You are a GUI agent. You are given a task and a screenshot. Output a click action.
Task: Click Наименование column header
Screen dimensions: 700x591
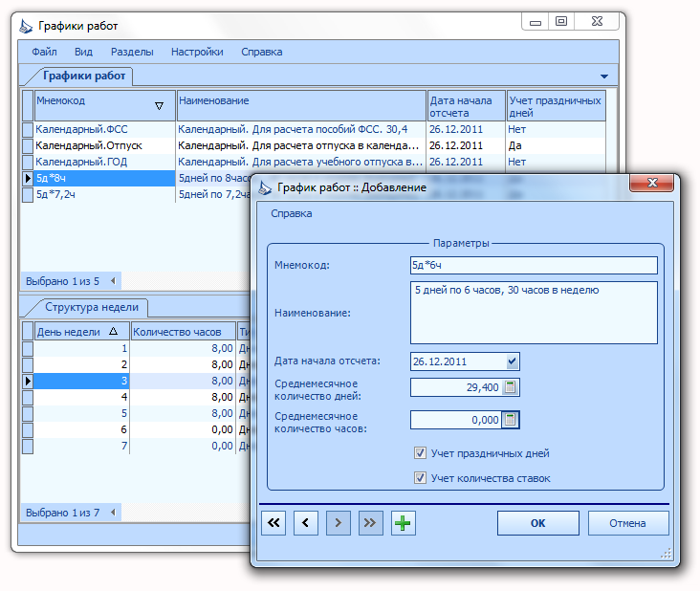coord(301,105)
